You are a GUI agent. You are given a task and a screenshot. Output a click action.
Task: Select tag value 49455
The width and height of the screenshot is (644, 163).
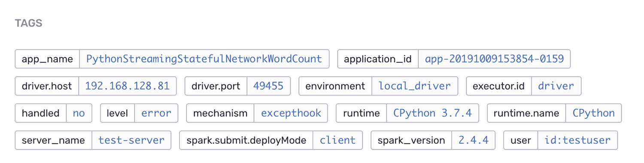(269, 86)
